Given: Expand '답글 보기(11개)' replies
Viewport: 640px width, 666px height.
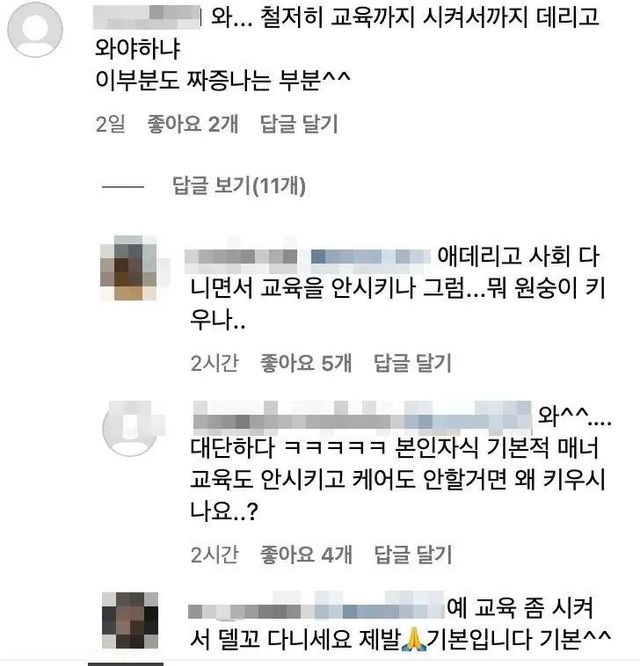Looking at the screenshot, I should [x=239, y=186].
